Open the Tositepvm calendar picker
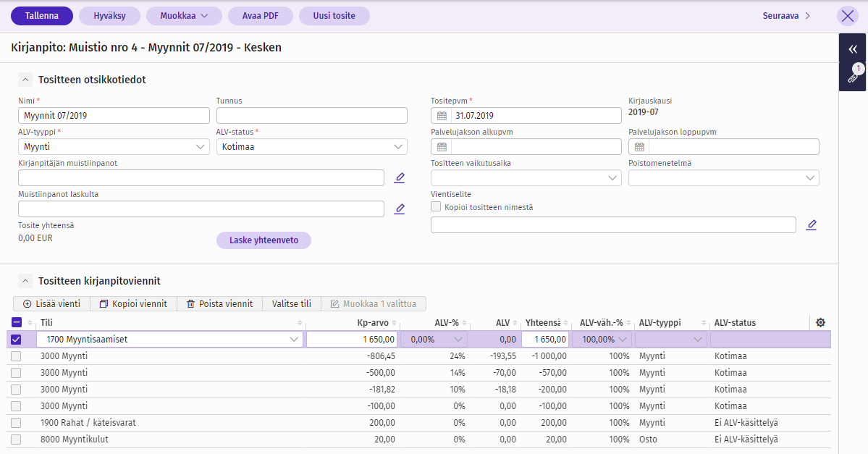 [442, 116]
